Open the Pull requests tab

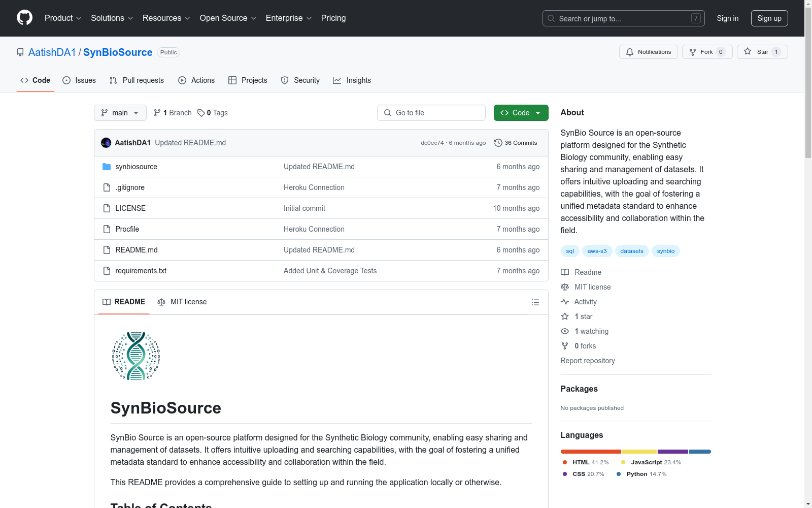pos(137,80)
